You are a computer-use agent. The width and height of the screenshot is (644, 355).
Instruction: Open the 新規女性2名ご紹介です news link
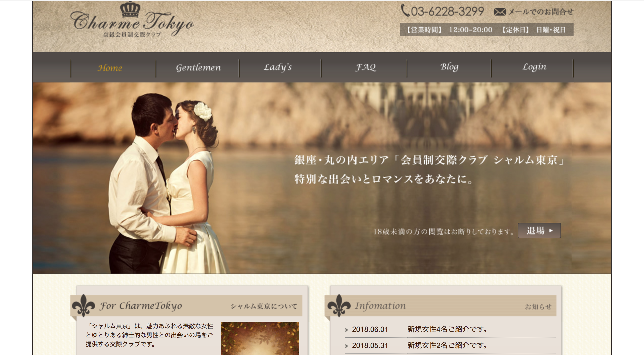point(447,345)
